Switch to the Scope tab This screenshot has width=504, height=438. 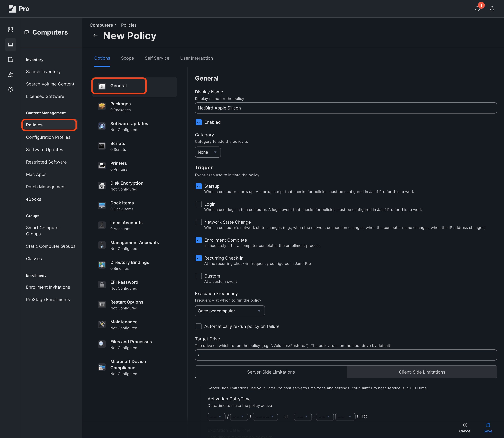[127, 58]
